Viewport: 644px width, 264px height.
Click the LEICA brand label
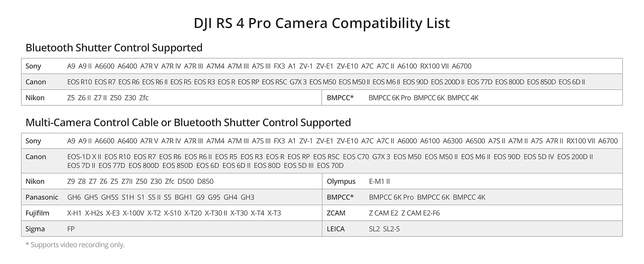[336, 229]
